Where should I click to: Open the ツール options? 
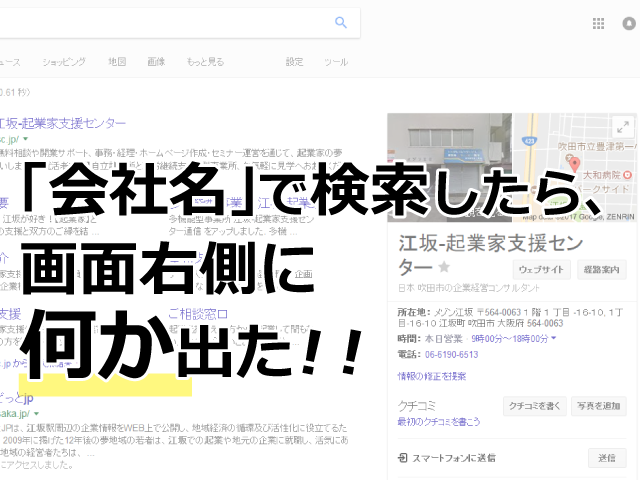pyautogui.click(x=336, y=62)
